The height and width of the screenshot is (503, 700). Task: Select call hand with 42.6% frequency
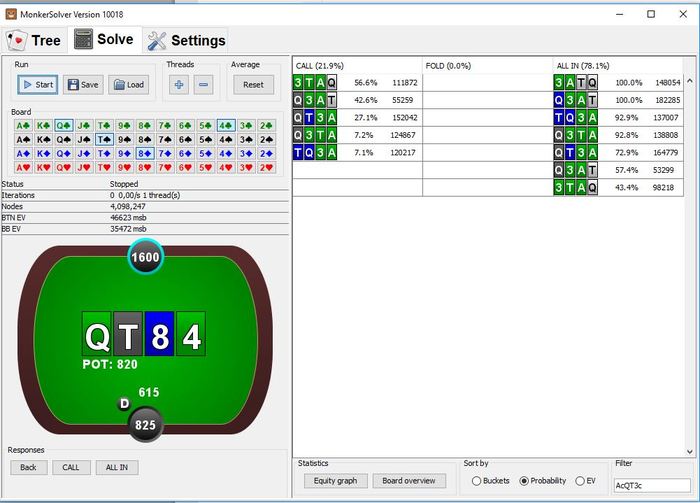tap(357, 100)
